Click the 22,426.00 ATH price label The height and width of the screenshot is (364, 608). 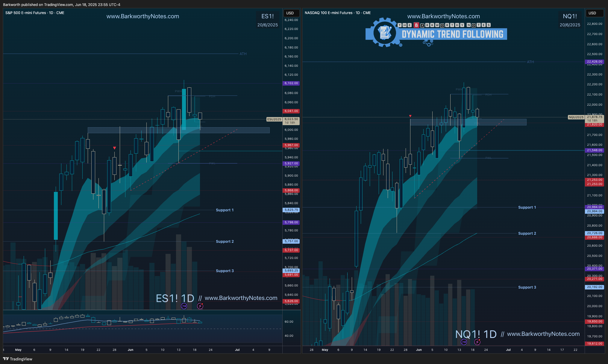point(595,62)
